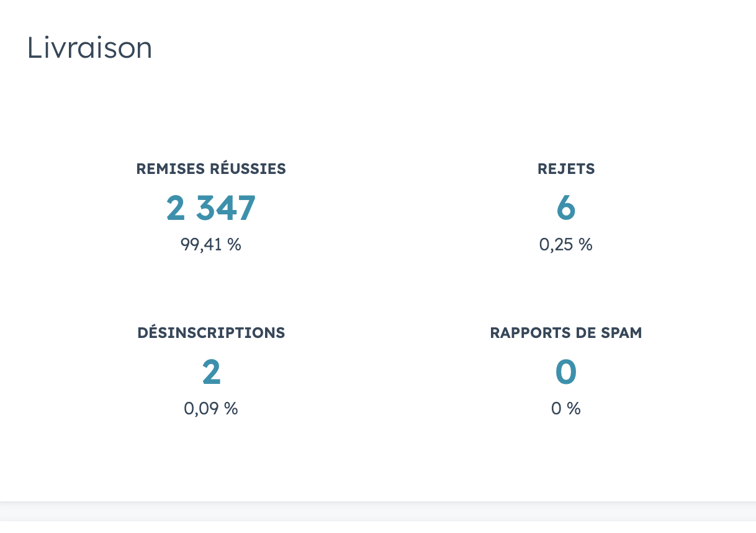
Task: Open the large 0 spam reports count
Action: point(566,373)
